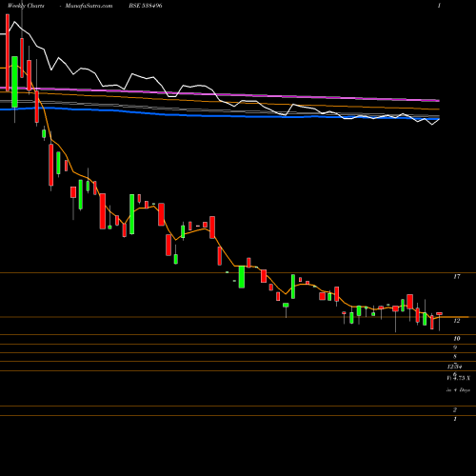The width and height of the screenshot is (476, 476).
Task: Click the 'Weekly Charts' title text
Action: tap(26, 6)
